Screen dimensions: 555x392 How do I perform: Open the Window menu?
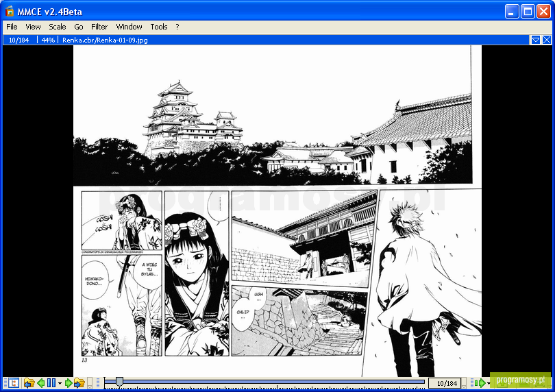(129, 27)
